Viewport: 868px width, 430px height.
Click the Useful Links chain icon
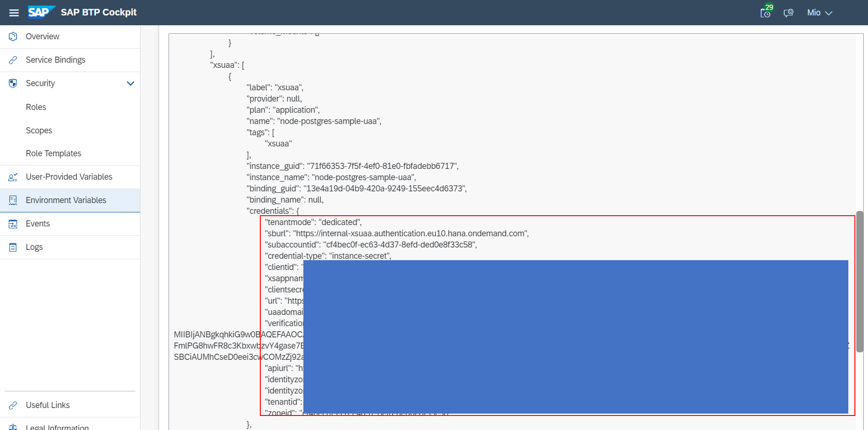[13, 405]
